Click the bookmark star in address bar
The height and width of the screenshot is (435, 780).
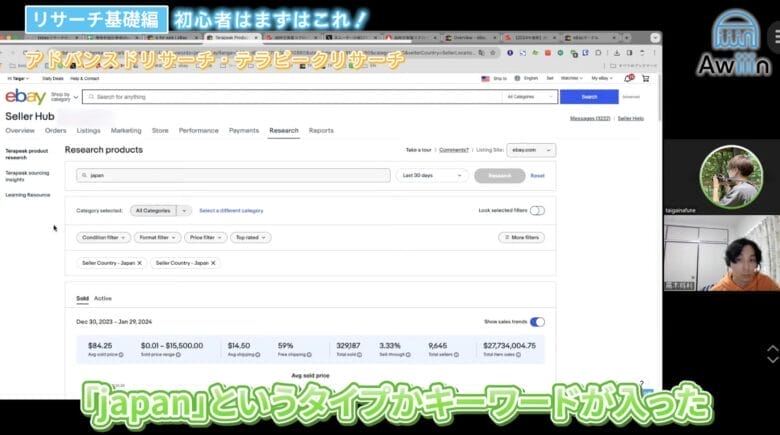492,52
